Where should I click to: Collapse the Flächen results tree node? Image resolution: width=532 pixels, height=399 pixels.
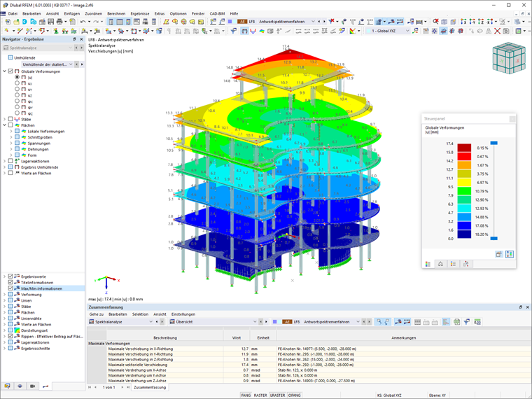4,125
